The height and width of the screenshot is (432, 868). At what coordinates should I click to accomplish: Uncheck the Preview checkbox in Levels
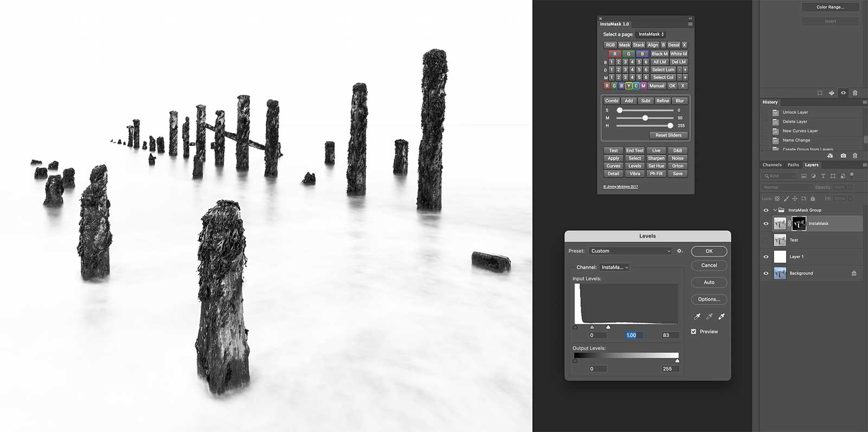coord(694,332)
